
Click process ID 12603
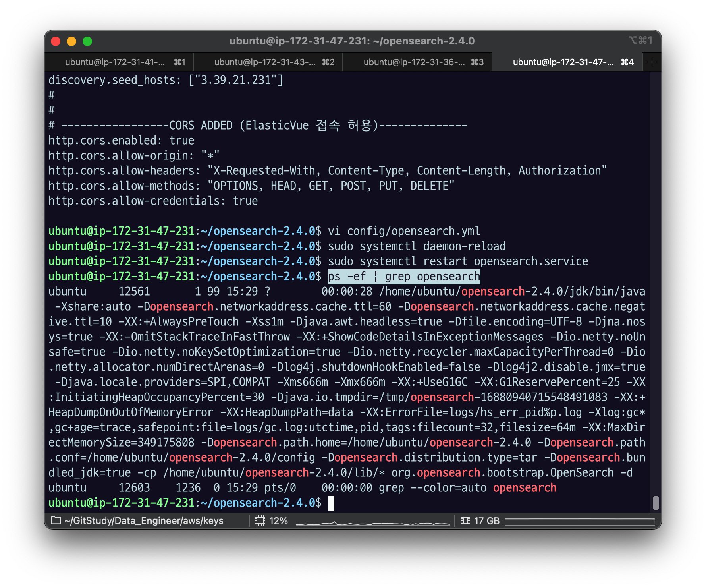coord(134,488)
